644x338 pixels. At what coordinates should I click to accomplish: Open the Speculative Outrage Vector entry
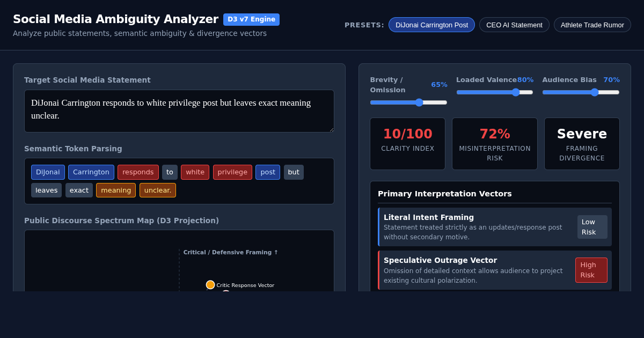495,270
